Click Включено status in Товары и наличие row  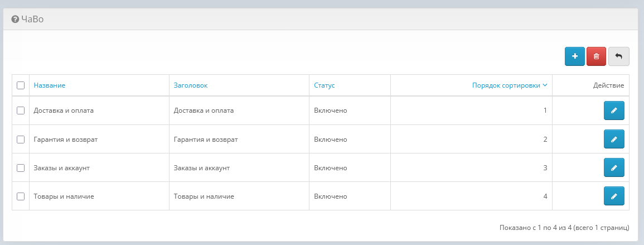pyautogui.click(x=331, y=196)
